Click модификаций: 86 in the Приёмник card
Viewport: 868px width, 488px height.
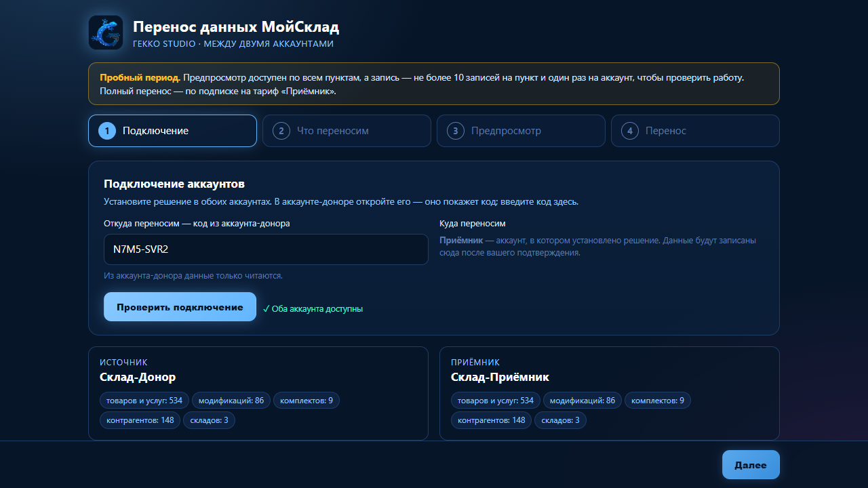pyautogui.click(x=583, y=401)
